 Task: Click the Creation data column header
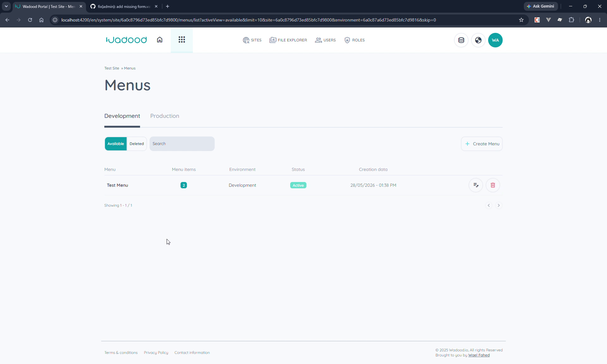point(373,169)
